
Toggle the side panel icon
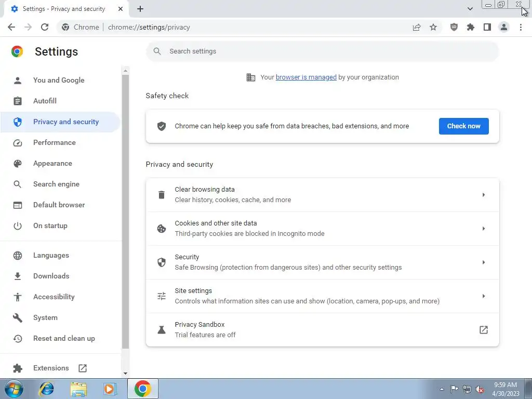(487, 27)
